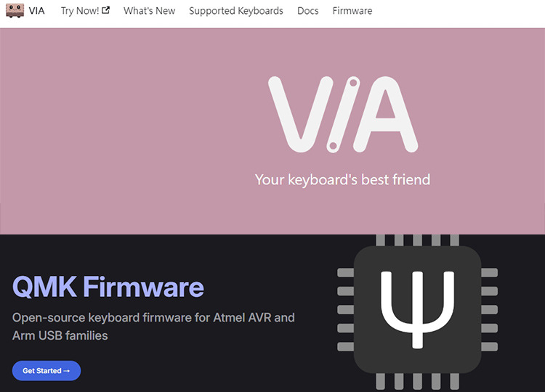Open the Docs menu item

click(307, 11)
